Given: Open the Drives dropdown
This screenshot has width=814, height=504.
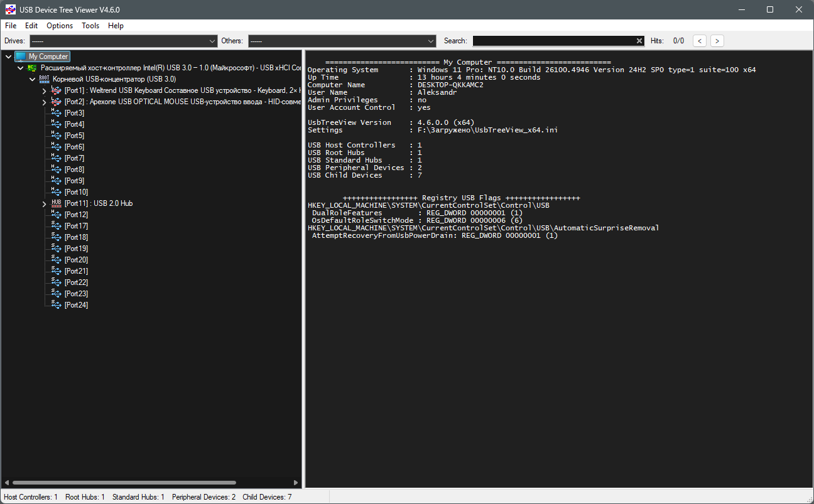Looking at the screenshot, I should coord(123,41).
